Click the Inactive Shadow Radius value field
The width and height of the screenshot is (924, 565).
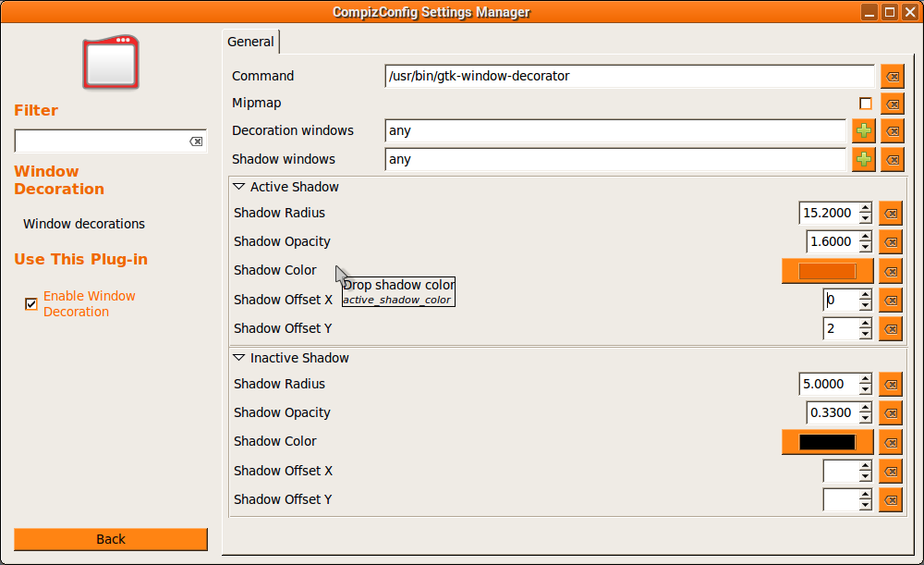(x=829, y=384)
